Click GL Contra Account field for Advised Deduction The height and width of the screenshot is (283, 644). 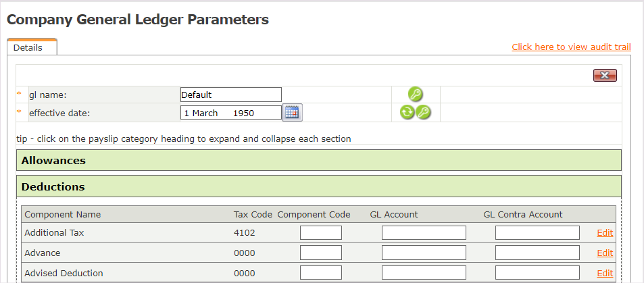(537, 274)
